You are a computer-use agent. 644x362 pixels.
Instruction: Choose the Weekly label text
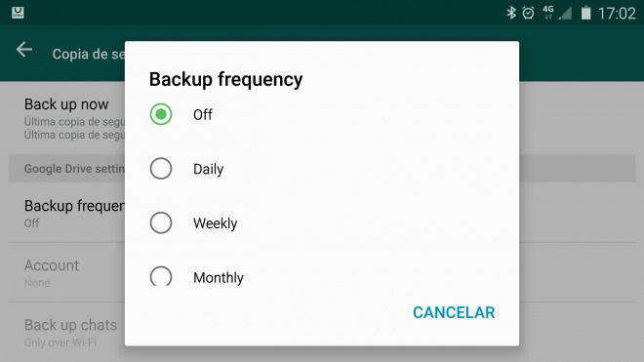(x=216, y=223)
